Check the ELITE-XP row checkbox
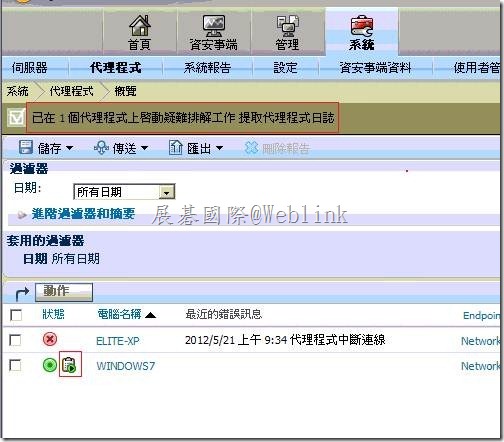Viewport: 504px width, 442px height. coord(15,340)
